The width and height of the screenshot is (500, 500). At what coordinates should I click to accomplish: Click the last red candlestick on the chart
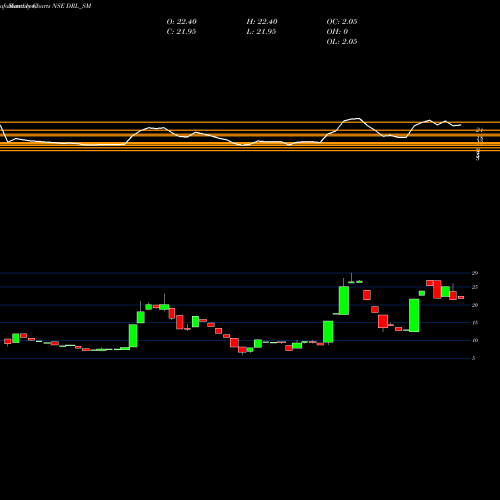coord(461,297)
